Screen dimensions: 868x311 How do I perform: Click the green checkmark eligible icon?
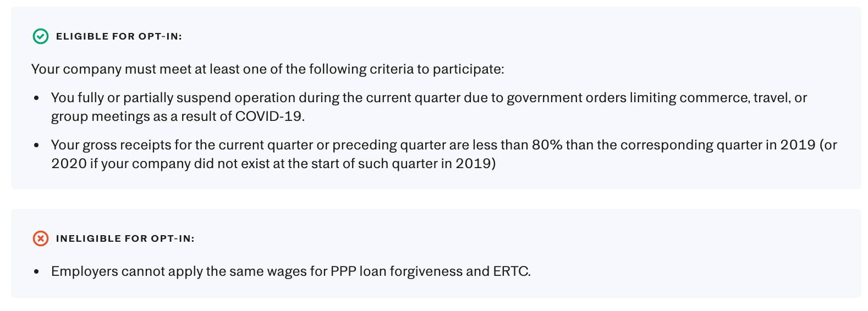[x=41, y=36]
